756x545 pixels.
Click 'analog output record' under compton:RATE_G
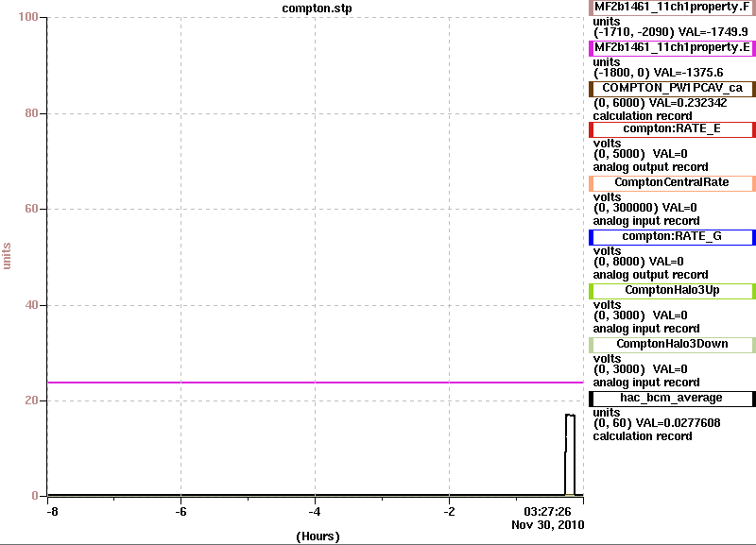[650, 275]
